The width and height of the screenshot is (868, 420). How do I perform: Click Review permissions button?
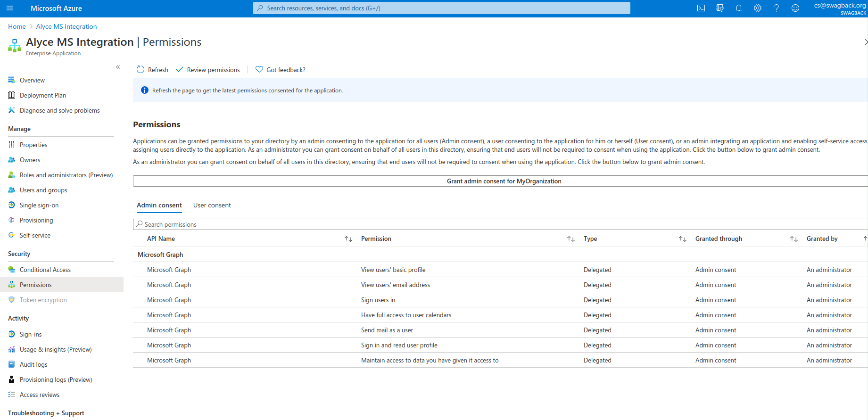[208, 70]
